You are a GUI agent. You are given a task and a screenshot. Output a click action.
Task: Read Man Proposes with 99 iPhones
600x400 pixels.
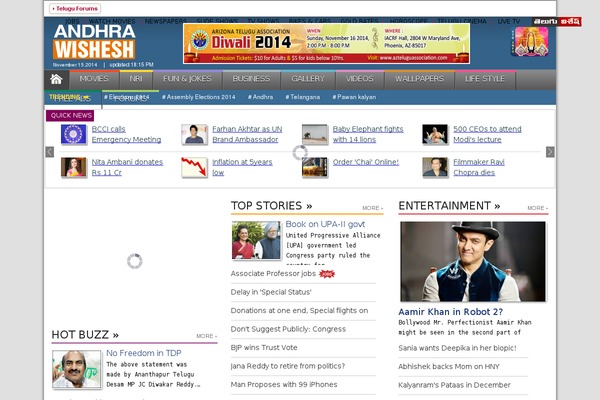click(x=284, y=385)
